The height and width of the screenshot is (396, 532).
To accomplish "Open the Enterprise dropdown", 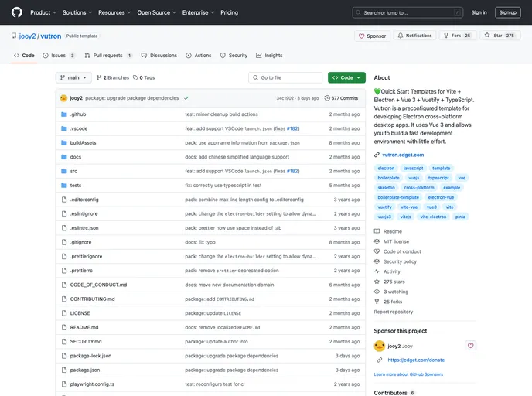I will (x=198, y=12).
